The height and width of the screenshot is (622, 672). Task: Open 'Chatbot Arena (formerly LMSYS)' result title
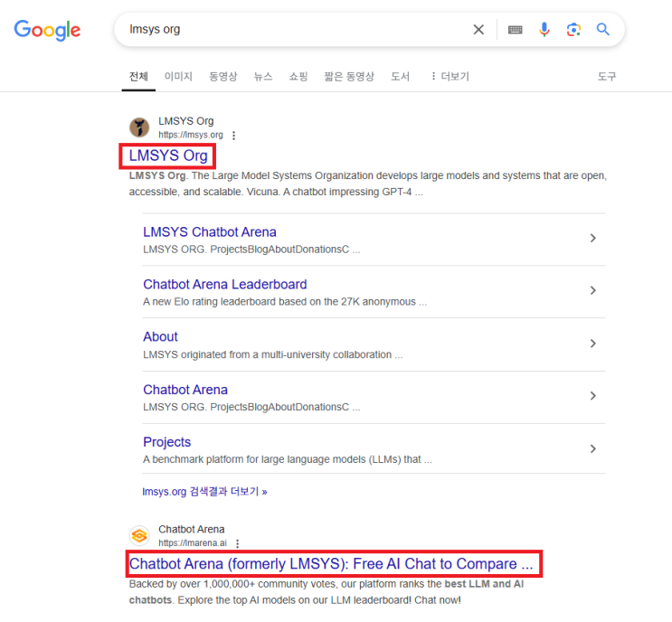pyautogui.click(x=331, y=564)
